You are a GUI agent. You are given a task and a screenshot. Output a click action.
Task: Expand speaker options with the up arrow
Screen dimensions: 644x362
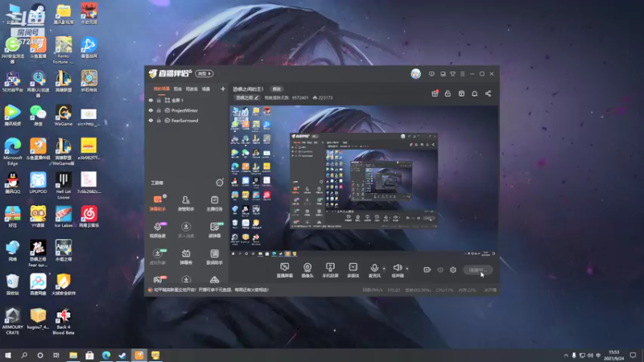407,269
